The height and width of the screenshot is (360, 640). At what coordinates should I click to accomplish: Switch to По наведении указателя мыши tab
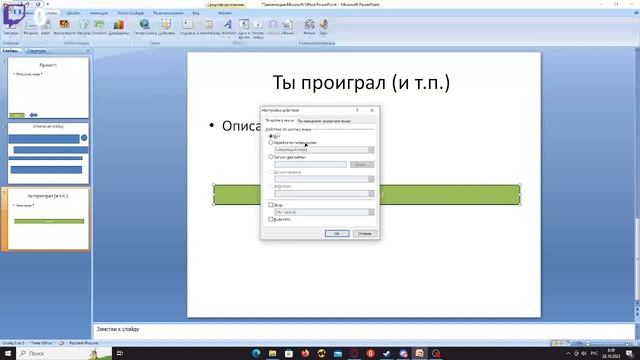[324, 121]
